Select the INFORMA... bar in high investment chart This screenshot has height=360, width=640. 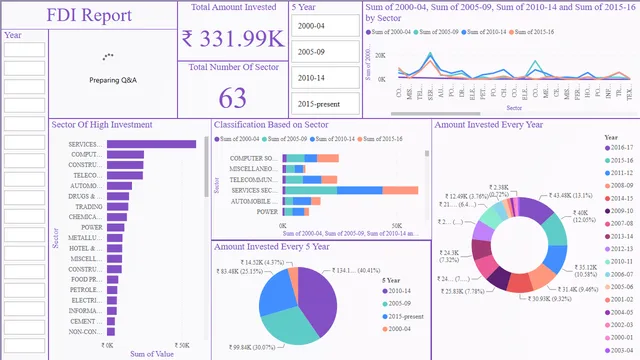(x=112, y=311)
